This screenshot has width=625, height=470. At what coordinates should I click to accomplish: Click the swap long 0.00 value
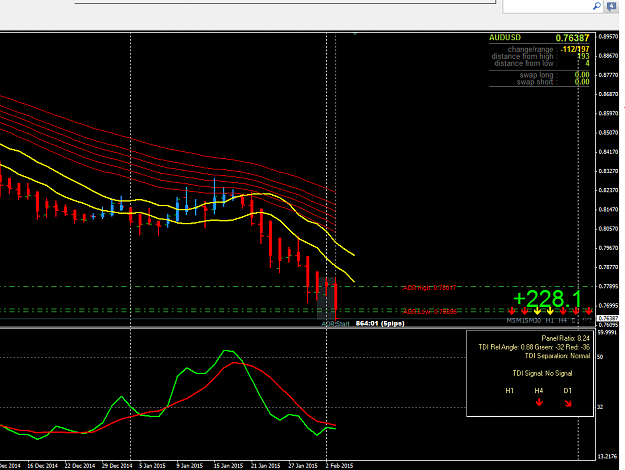(x=582, y=75)
